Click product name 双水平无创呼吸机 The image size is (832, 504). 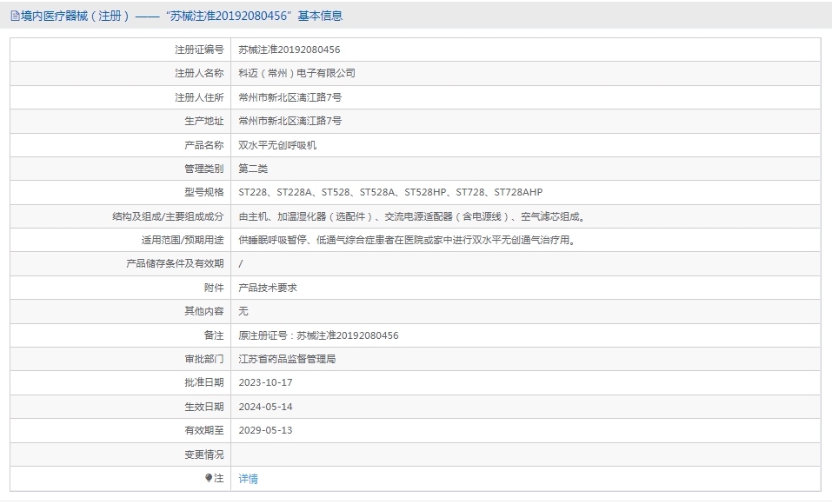tap(277, 145)
